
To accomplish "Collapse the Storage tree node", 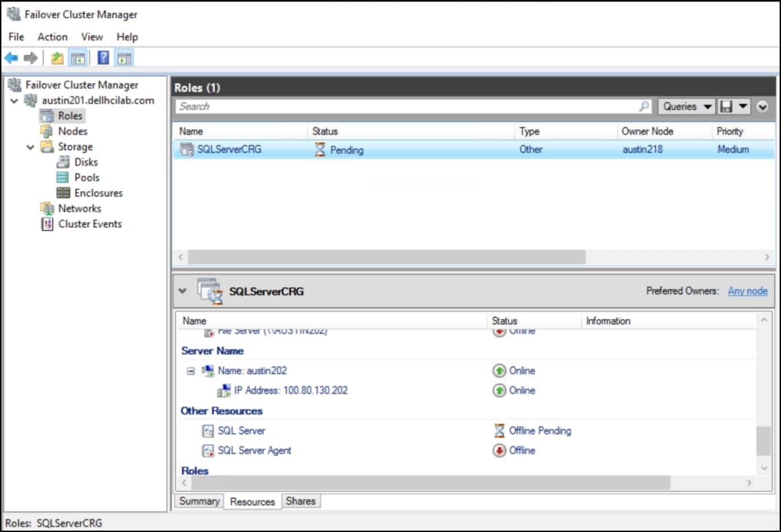I will (x=30, y=148).
